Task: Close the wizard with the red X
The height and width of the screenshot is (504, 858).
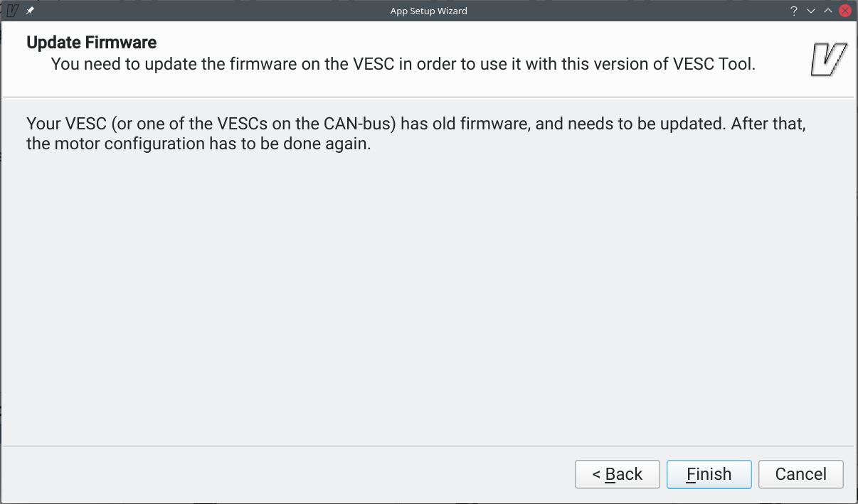Action: click(x=845, y=11)
